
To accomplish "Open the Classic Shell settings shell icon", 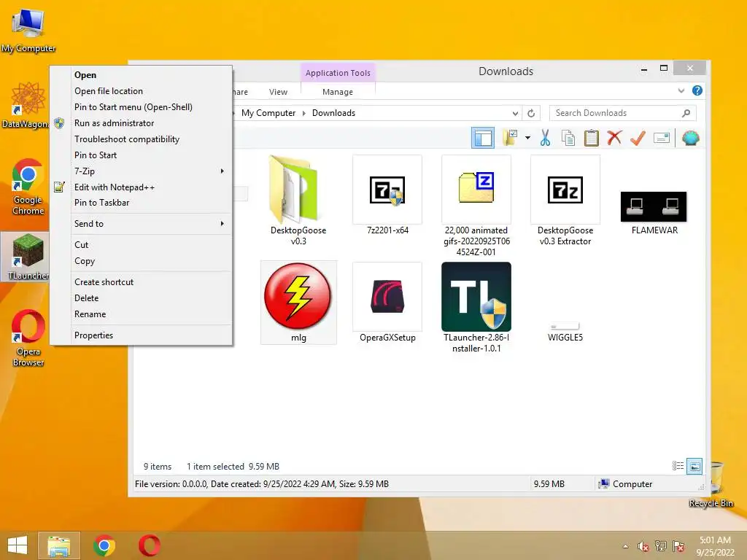I will [x=690, y=138].
